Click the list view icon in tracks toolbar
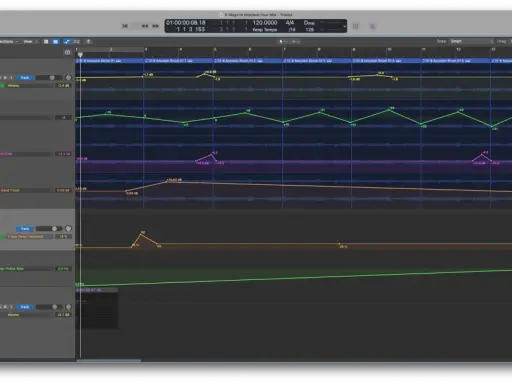The image size is (512, 384). (55, 41)
